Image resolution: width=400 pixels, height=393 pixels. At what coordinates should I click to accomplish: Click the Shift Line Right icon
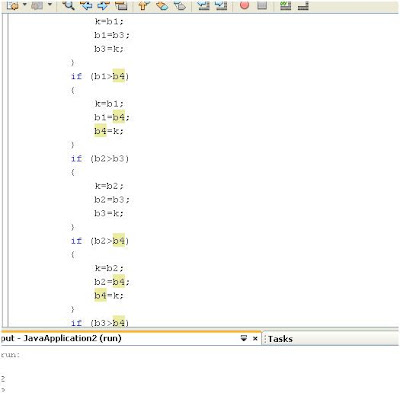click(221, 5)
